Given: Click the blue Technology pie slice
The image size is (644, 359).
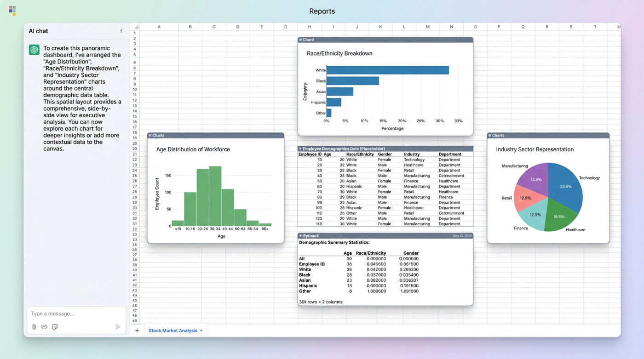Looking at the screenshot, I should [565, 186].
